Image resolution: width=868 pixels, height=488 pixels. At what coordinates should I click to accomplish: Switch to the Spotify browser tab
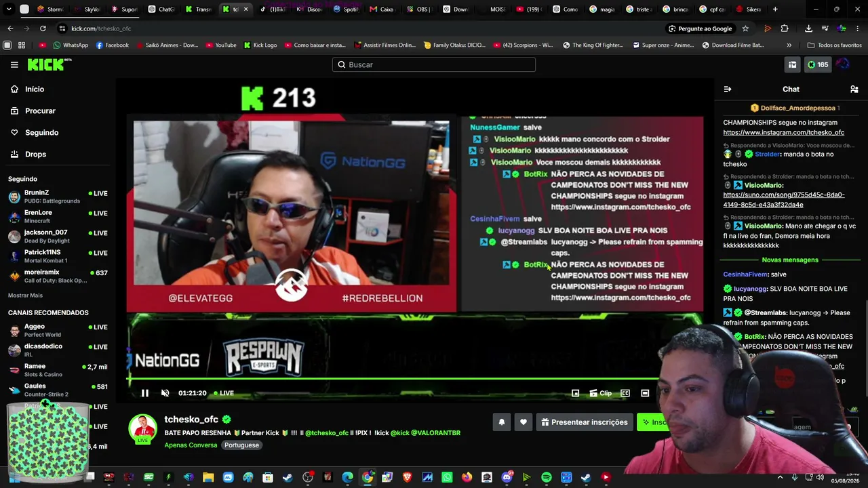click(346, 9)
